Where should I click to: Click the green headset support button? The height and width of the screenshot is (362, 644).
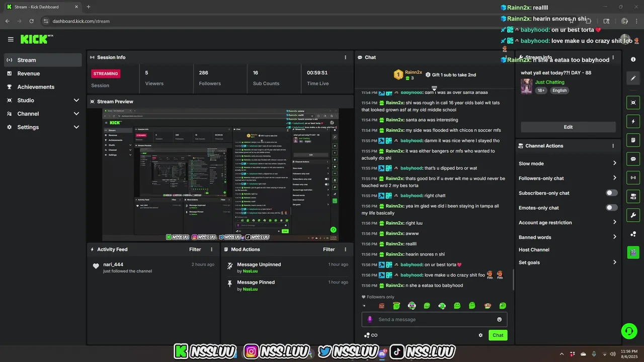point(629,331)
